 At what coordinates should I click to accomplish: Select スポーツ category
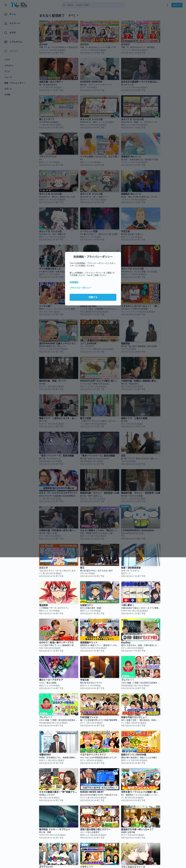pyautogui.click(x=8, y=89)
